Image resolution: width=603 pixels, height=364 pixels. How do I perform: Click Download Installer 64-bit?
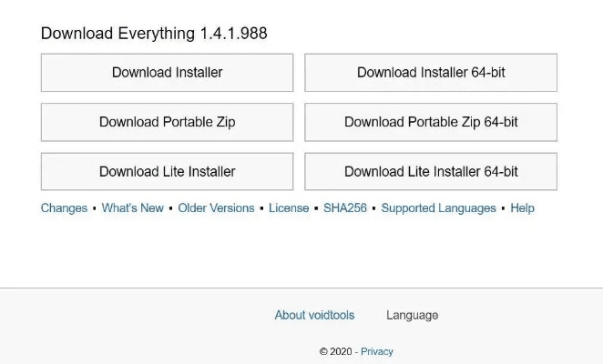431,73
